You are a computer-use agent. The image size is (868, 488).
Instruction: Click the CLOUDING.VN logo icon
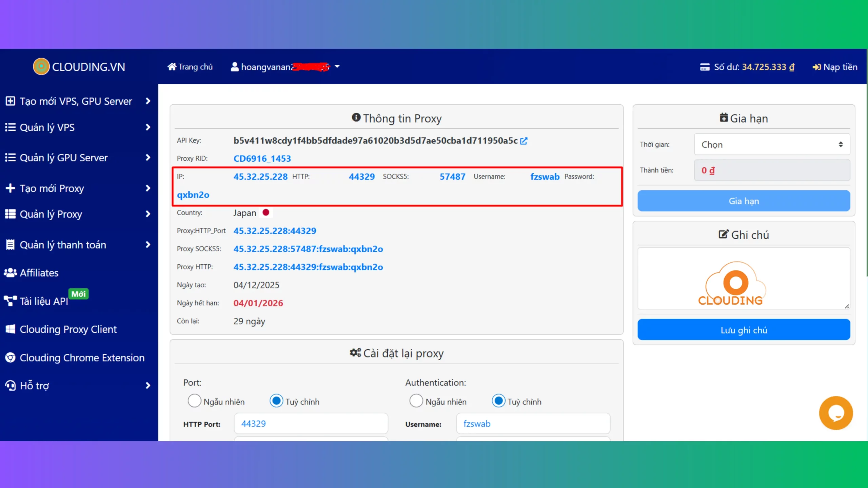pos(41,66)
